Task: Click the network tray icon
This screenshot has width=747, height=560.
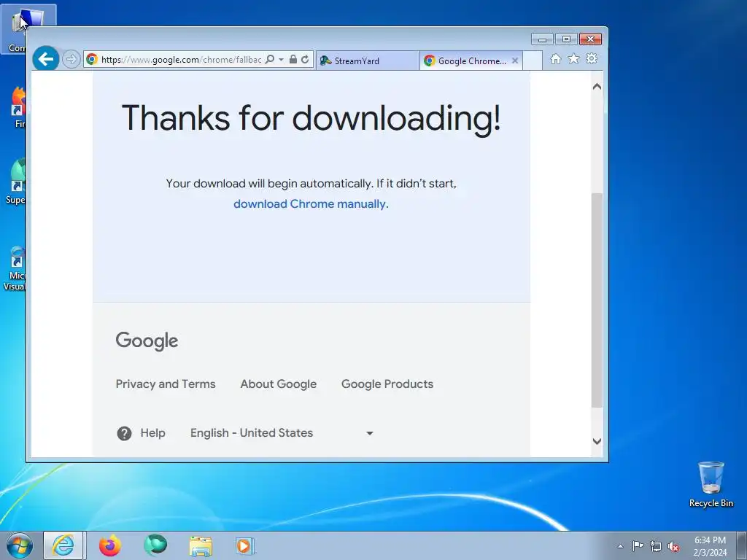Action: pyautogui.click(x=656, y=547)
